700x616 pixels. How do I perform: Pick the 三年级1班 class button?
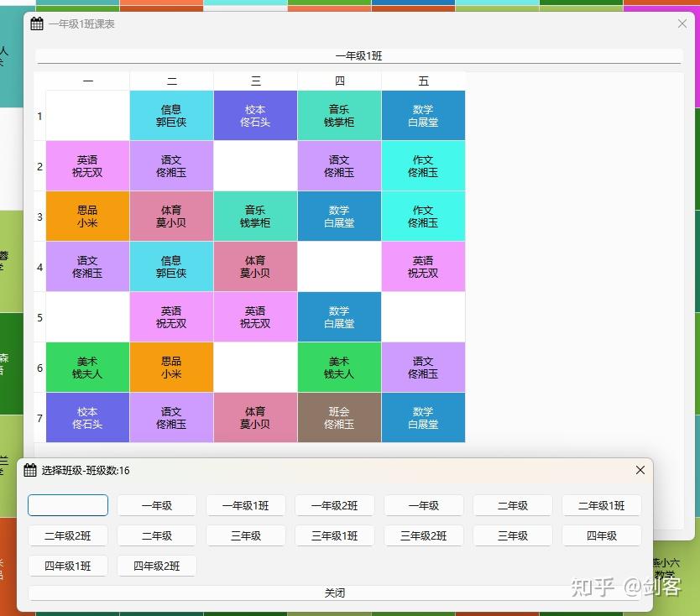(334, 535)
